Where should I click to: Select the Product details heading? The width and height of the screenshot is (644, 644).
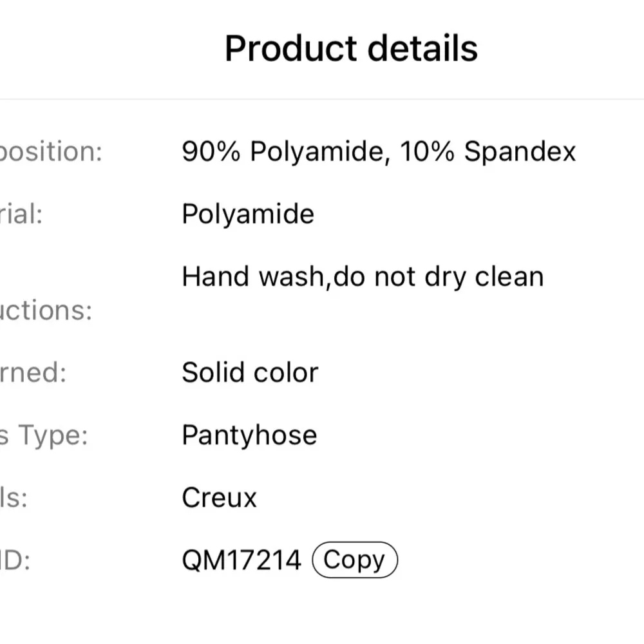[x=351, y=48]
